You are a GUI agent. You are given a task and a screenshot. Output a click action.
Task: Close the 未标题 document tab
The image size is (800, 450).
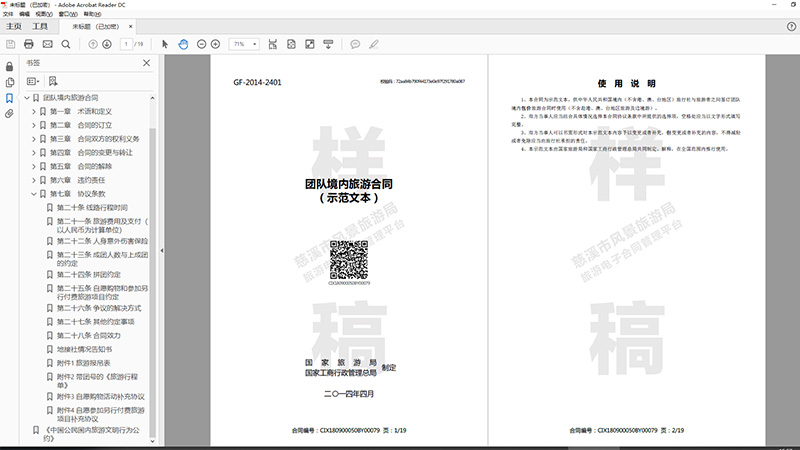tap(131, 27)
